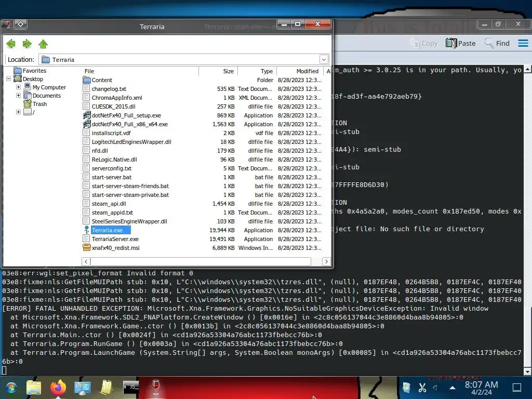Select SteelSeriesEngineWrapper.dll file
532x399 pixels.
click(x=129, y=221)
